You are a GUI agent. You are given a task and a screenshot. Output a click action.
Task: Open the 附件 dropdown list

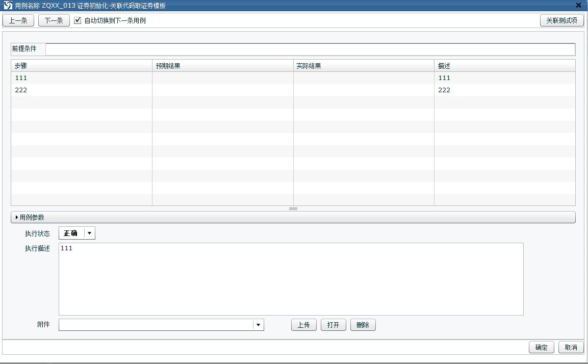point(258,325)
